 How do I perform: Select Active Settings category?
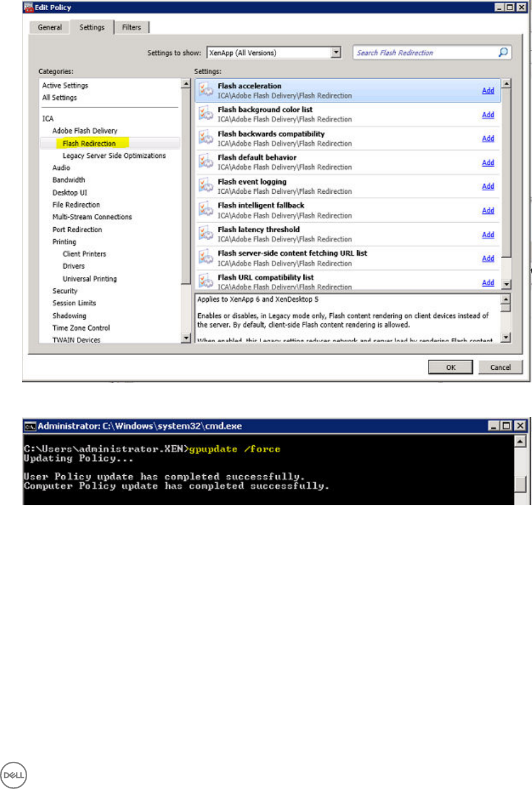click(x=65, y=86)
